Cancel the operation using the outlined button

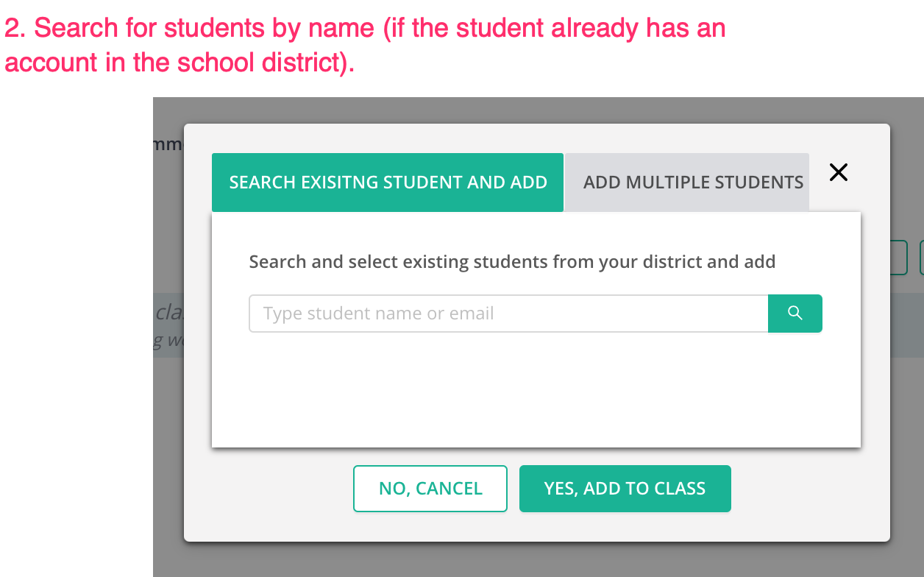(430, 488)
